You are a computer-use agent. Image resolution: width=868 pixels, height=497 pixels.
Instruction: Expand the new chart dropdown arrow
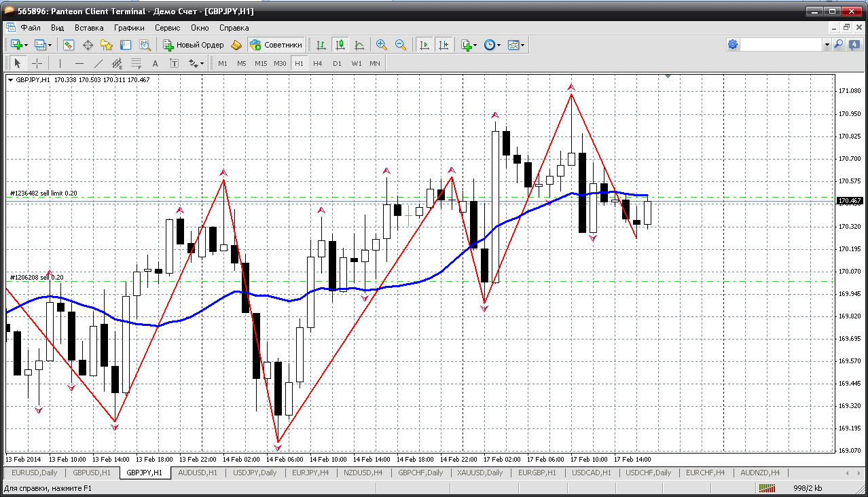26,45
